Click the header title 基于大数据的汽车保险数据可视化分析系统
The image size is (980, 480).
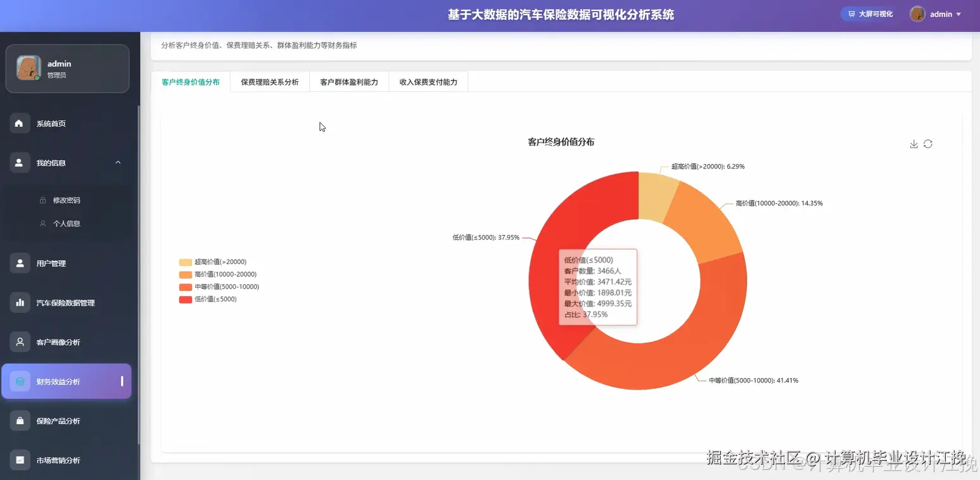point(561,15)
